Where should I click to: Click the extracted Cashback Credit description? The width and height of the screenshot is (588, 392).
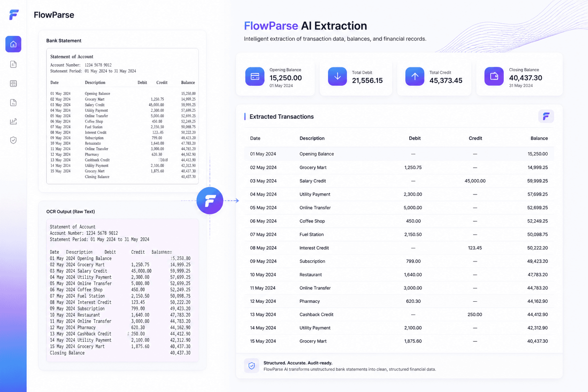[317, 315]
